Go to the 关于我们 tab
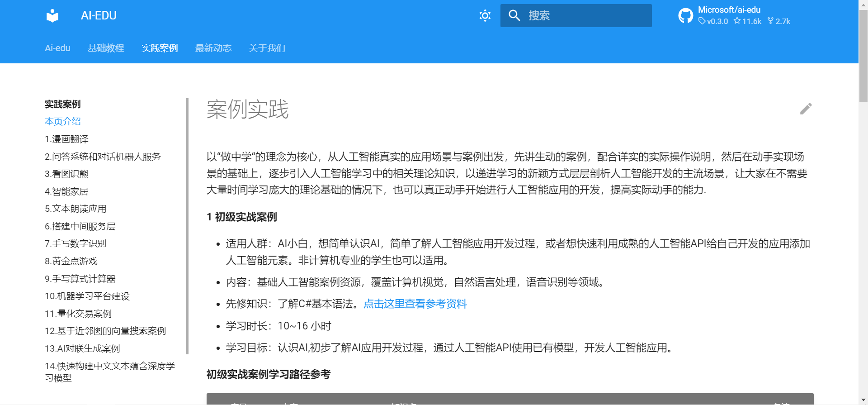 point(267,48)
